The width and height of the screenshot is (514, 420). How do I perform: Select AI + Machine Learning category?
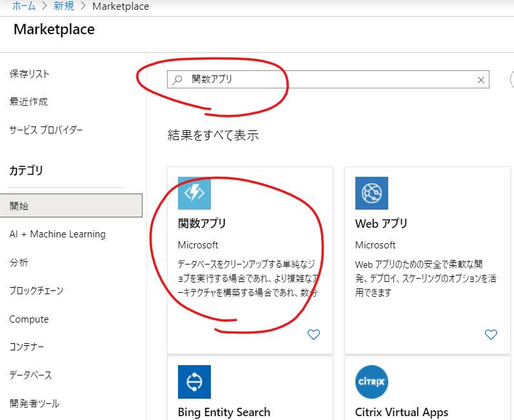(x=57, y=234)
